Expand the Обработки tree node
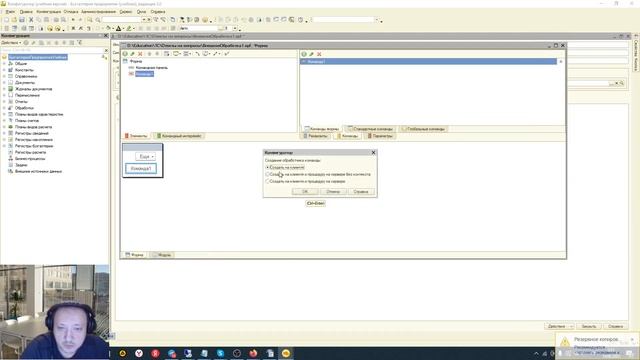 click(4, 108)
